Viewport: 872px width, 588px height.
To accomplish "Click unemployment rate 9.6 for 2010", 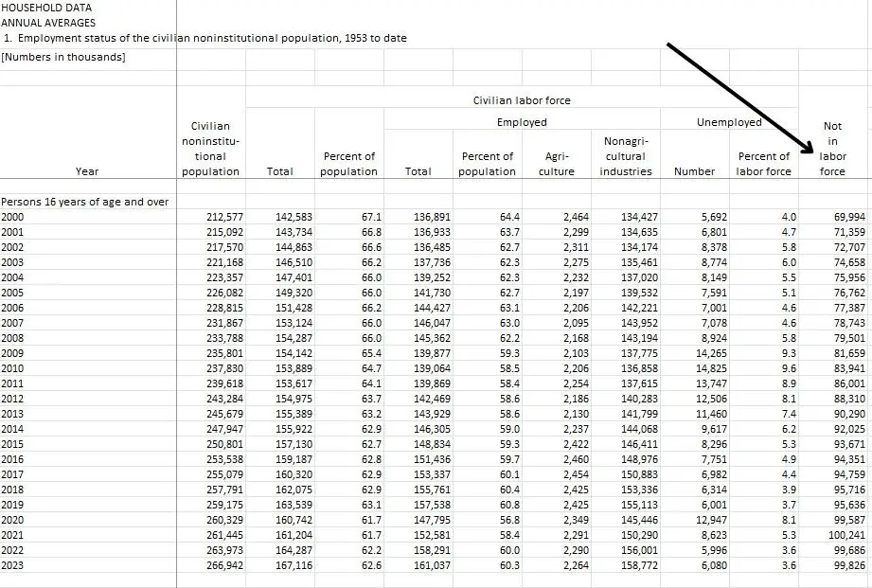I will [789, 368].
